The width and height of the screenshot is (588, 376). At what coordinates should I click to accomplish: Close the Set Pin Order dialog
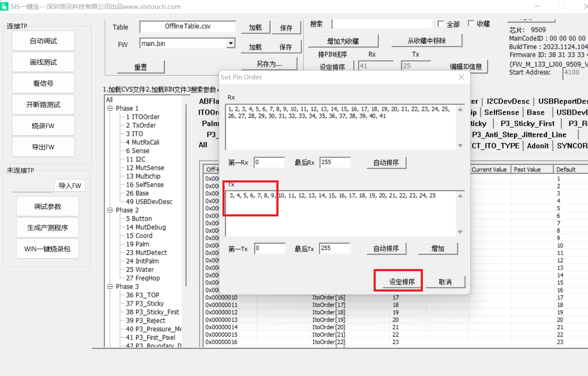[461, 77]
